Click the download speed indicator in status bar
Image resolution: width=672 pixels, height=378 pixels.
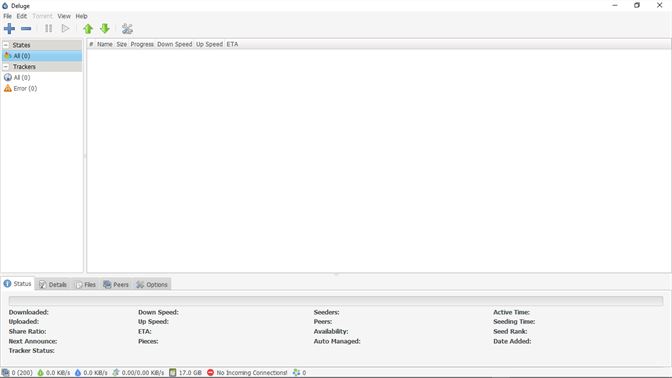coord(54,373)
